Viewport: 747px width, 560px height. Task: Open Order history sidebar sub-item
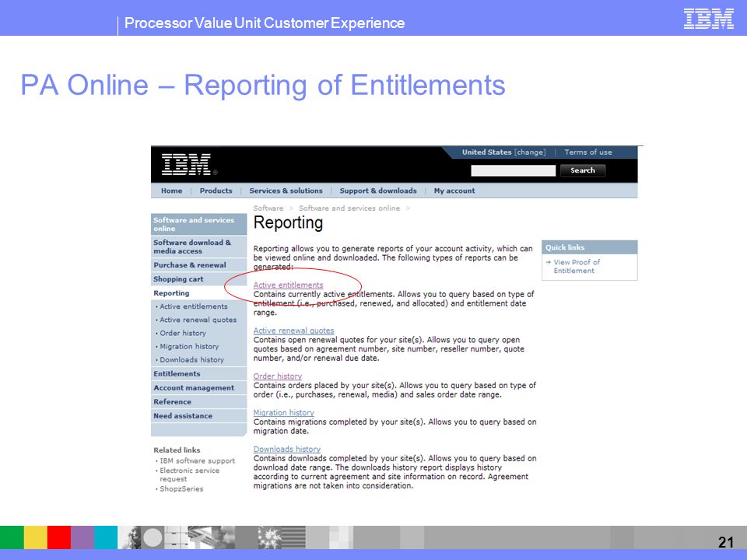tap(182, 334)
